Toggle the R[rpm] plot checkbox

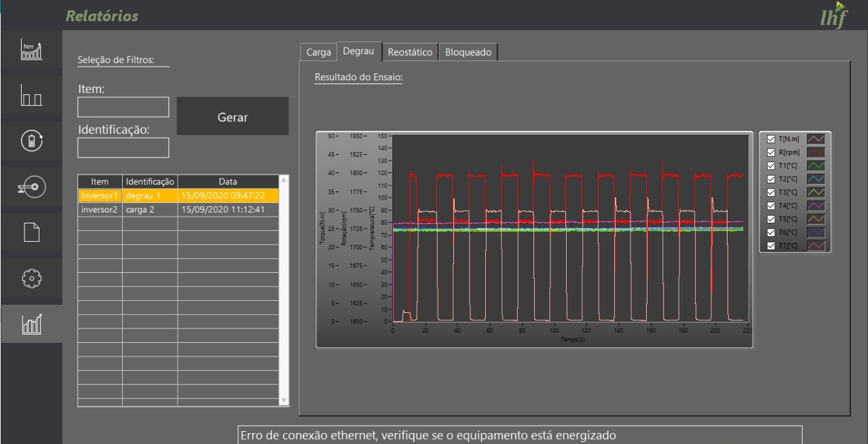[770, 152]
